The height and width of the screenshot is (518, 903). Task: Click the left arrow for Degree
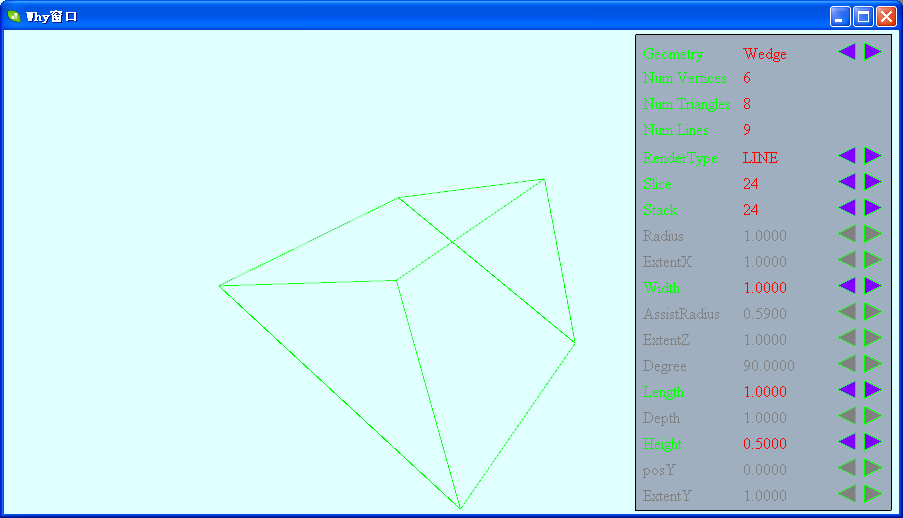(847, 364)
